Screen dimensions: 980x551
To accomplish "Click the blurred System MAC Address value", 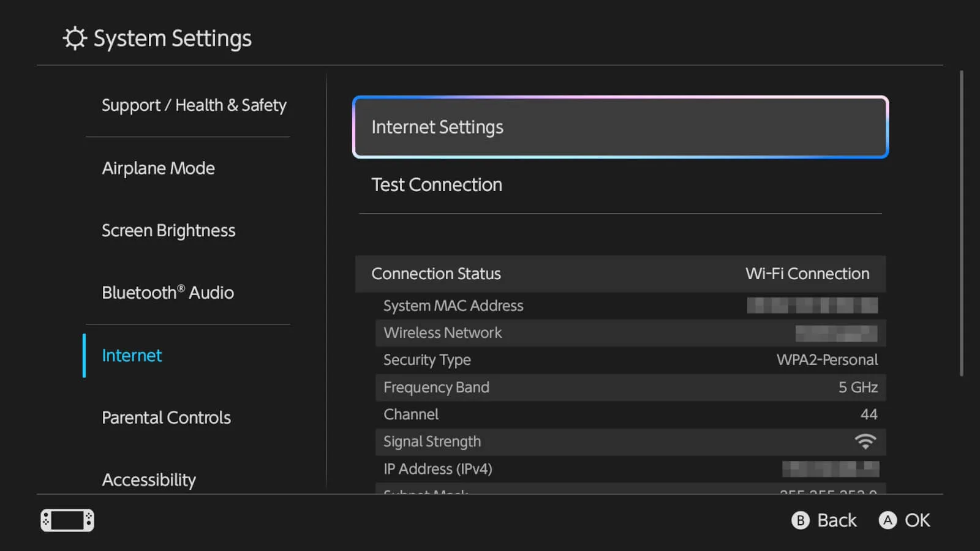I will click(812, 305).
